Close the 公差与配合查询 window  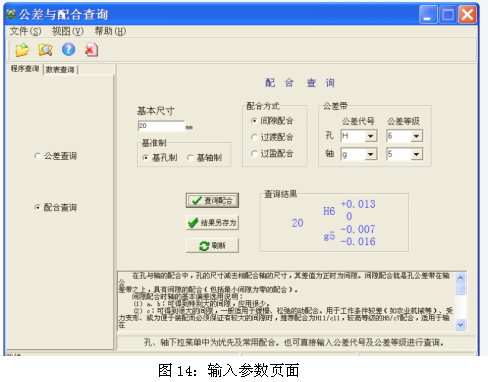point(467,15)
